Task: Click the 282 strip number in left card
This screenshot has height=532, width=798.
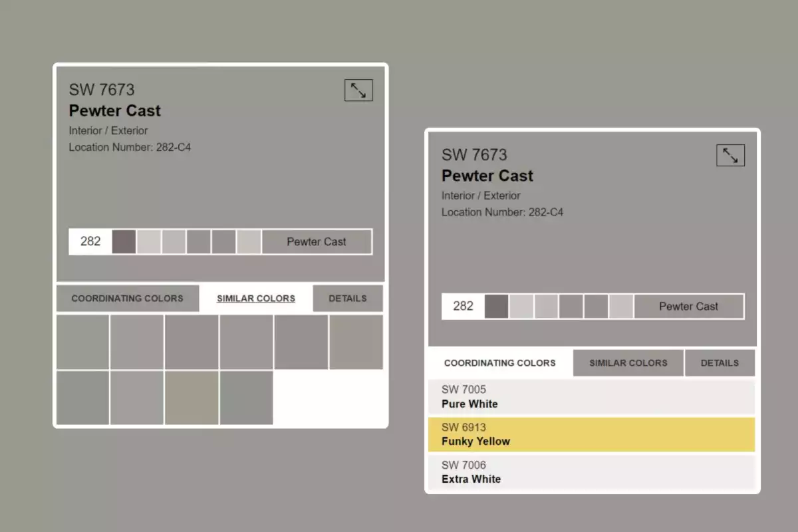Action: [90, 241]
